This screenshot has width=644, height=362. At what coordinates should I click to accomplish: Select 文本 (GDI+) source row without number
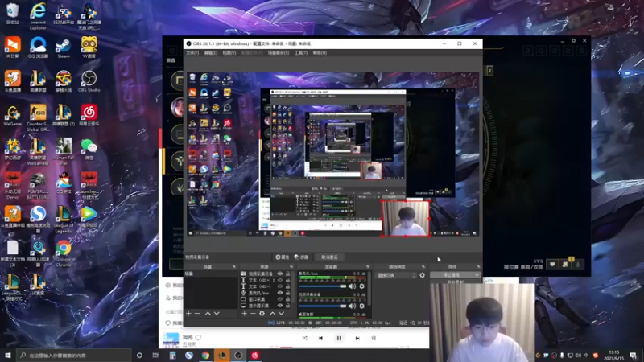click(264, 286)
